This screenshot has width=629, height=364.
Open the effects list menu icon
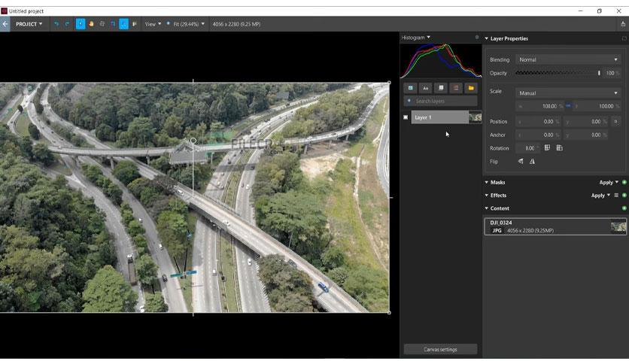coord(616,196)
